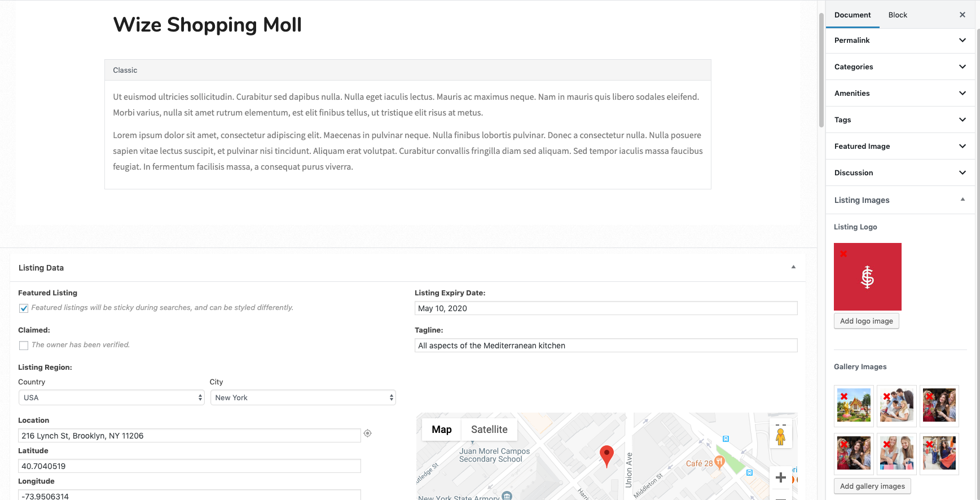Check the Claimed owner verified checkbox
The image size is (980, 500).
click(24, 346)
